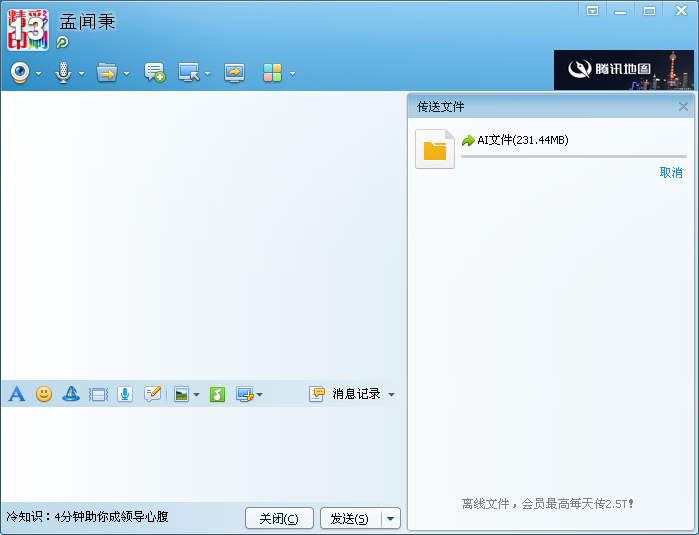Open font settings letter A icon

[16, 394]
